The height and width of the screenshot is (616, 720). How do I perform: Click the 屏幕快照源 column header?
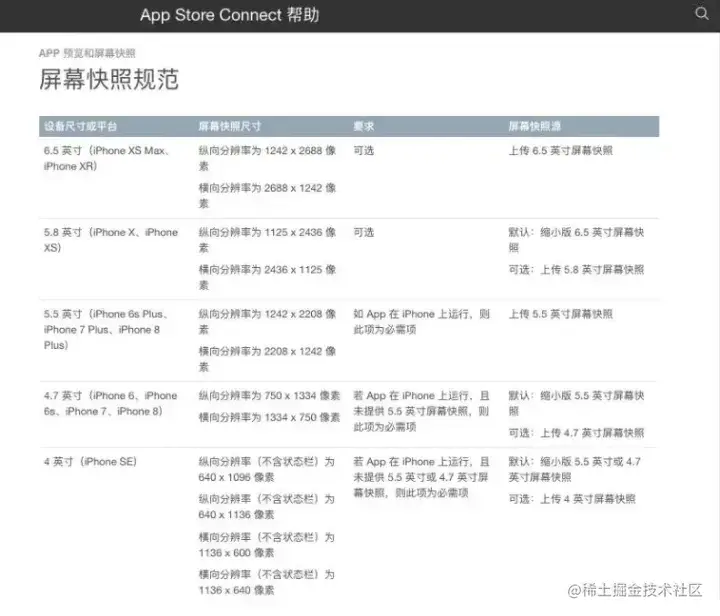[x=534, y=126]
